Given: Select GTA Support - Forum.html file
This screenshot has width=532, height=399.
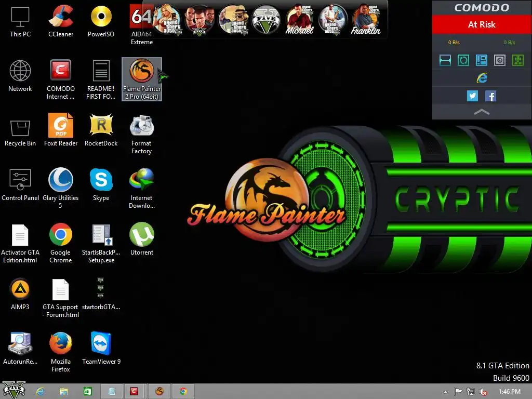Looking at the screenshot, I should (x=61, y=298).
